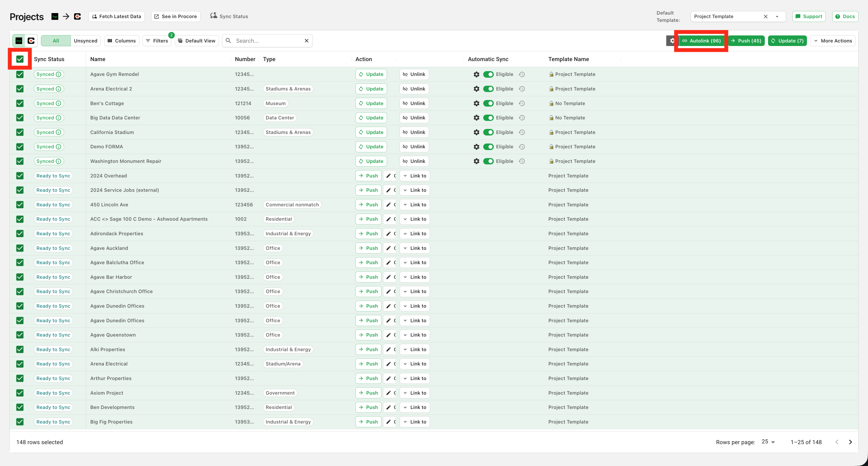The height and width of the screenshot is (466, 868).
Task: Click the Autolink (96) button
Action: 701,41
